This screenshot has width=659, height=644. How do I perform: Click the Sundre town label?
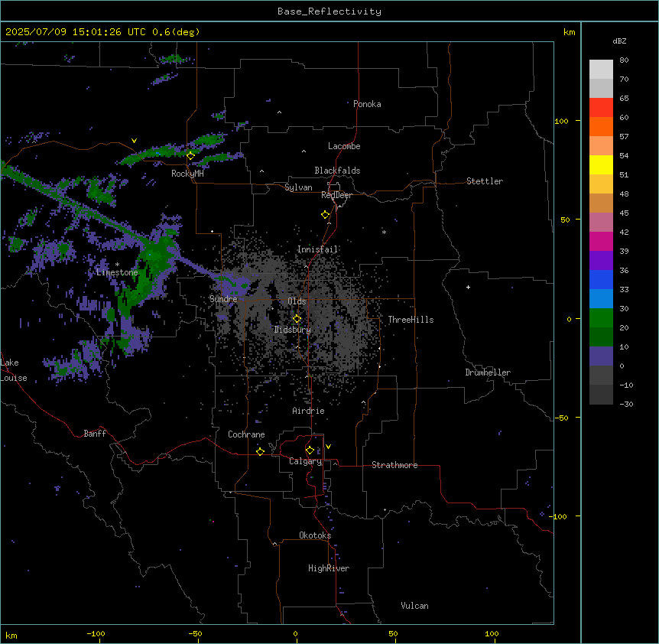click(x=223, y=299)
